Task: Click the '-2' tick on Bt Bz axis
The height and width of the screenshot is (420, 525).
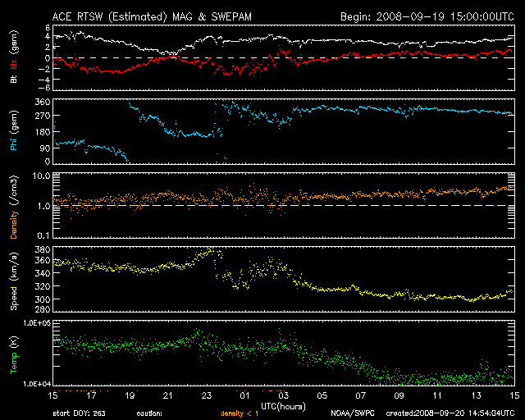Action: tap(43, 69)
